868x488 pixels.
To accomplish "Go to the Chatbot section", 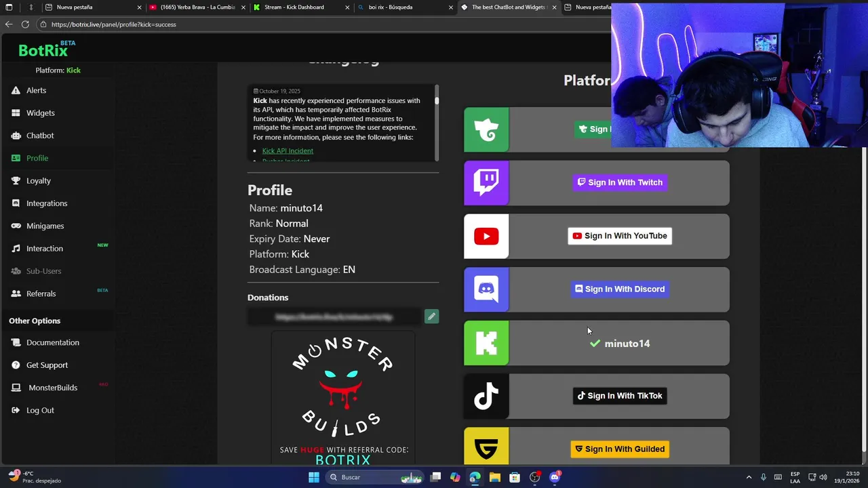I will (x=39, y=136).
